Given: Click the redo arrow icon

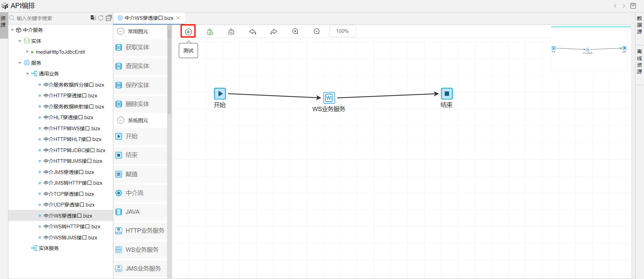Looking at the screenshot, I should coord(274,32).
